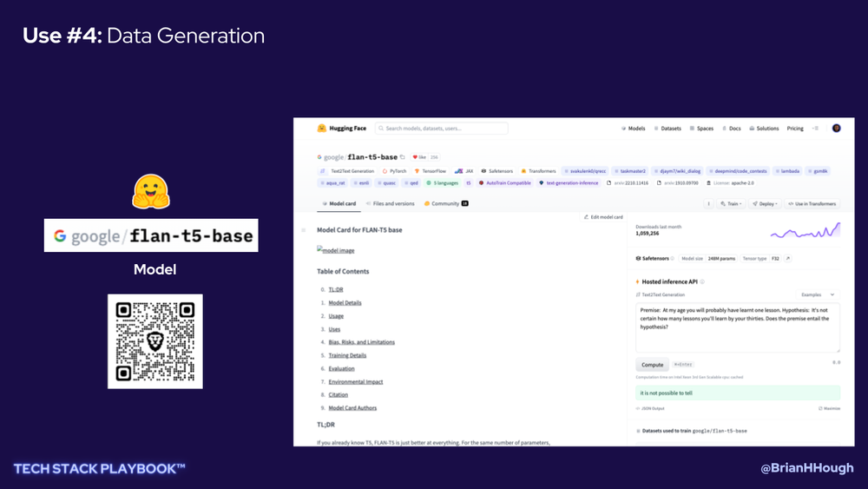The image size is (868, 489).
Task: Select the text-generation-inference tag
Action: click(x=569, y=182)
